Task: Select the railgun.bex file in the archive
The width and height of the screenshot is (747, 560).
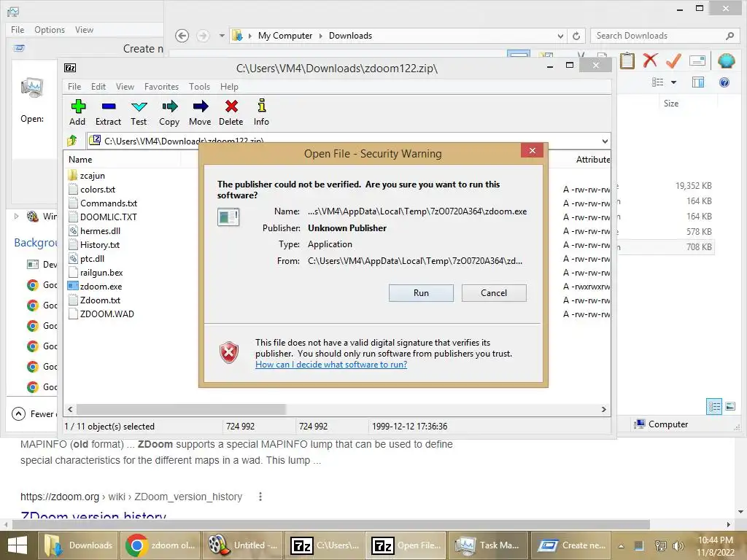Action: (101, 273)
